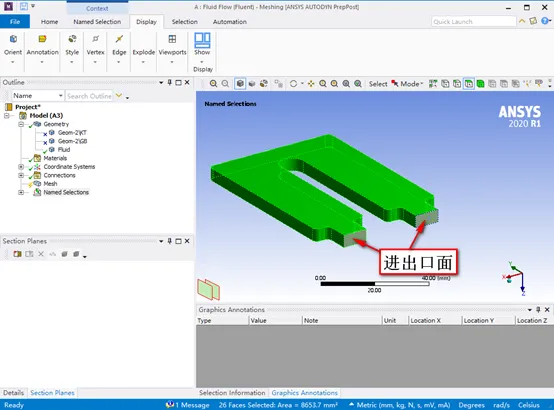Open the Style display options
The image size is (554, 410).
tap(72, 48)
